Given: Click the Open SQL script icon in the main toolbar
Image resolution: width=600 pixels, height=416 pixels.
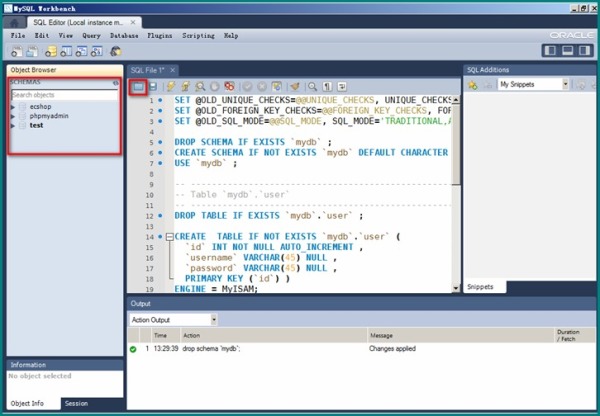Looking at the screenshot, I should pyautogui.click(x=32, y=51).
